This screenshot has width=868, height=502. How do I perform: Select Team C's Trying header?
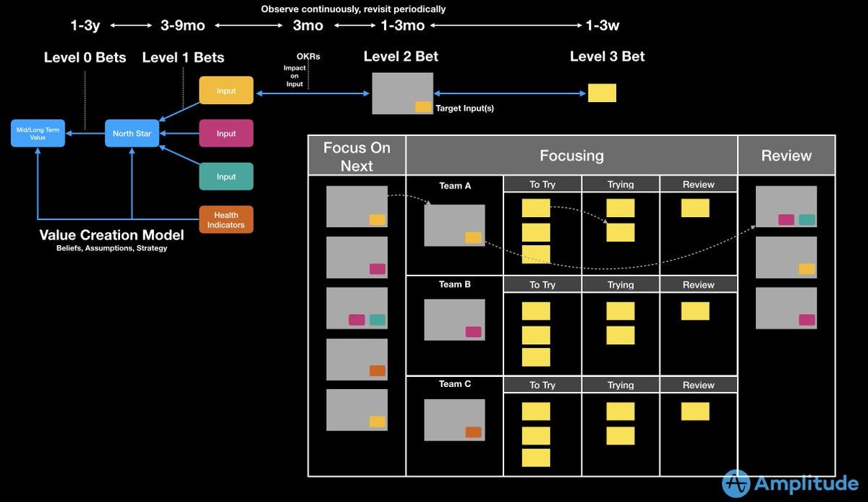coord(621,386)
